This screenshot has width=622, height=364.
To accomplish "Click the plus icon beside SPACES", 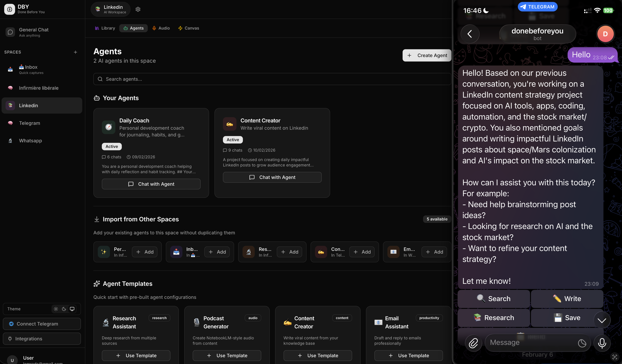I will tap(75, 52).
